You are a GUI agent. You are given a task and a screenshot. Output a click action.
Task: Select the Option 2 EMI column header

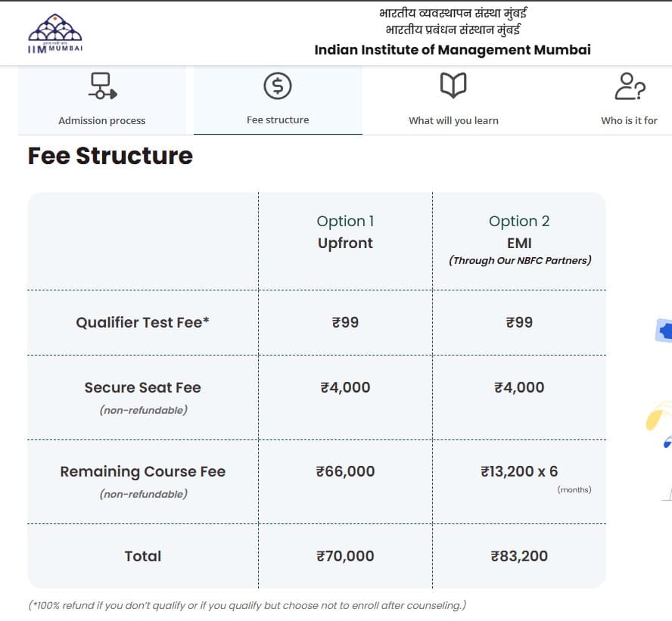519,231
